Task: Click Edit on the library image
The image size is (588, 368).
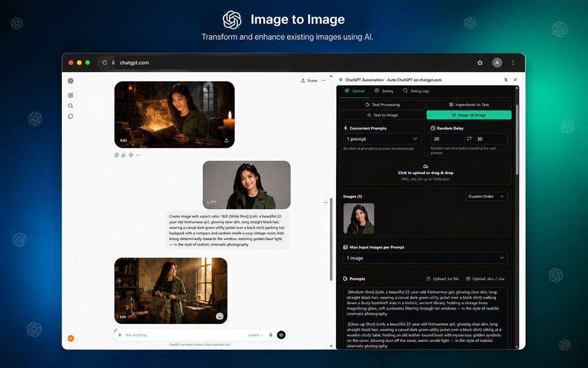Action: click(x=124, y=140)
